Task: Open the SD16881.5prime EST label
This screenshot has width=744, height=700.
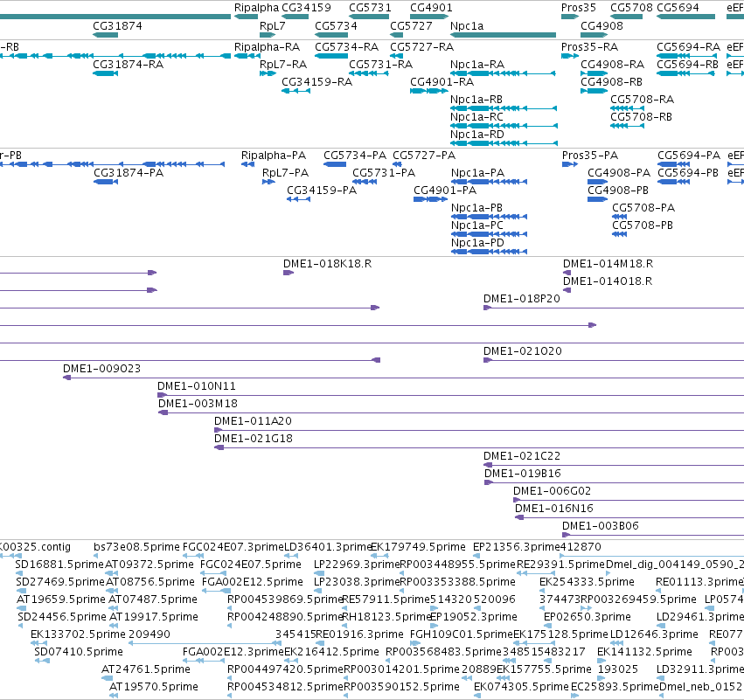Action: (x=59, y=565)
